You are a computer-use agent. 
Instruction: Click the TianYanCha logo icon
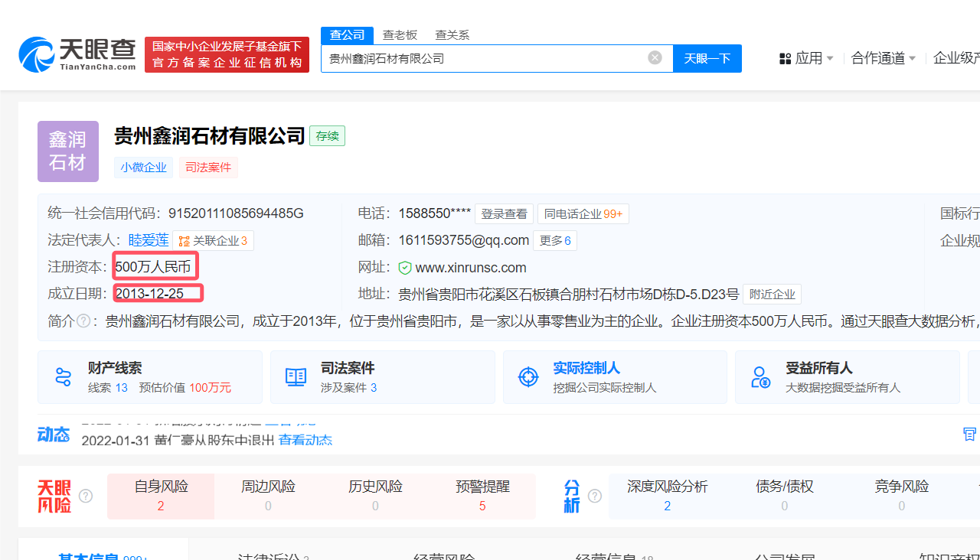[x=37, y=54]
